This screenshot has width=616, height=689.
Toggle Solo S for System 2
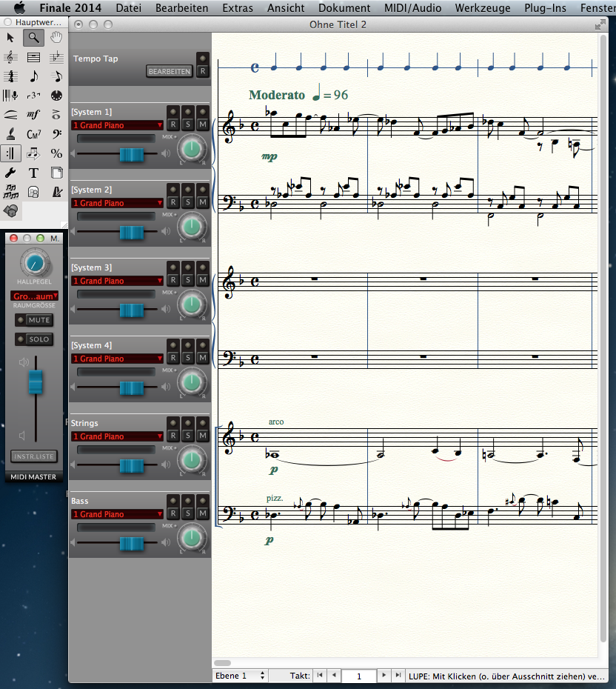[x=188, y=202]
